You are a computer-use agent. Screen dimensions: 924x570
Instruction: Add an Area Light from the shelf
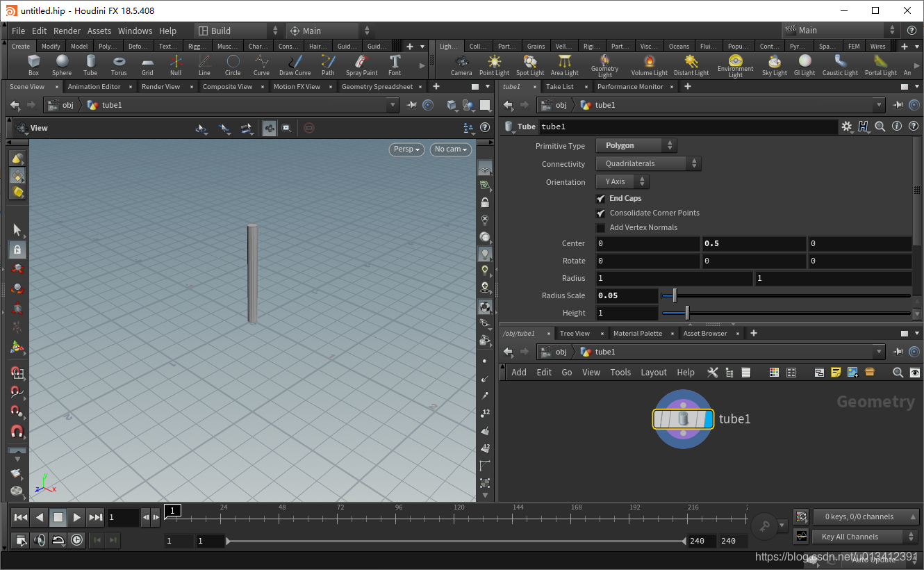pos(564,65)
